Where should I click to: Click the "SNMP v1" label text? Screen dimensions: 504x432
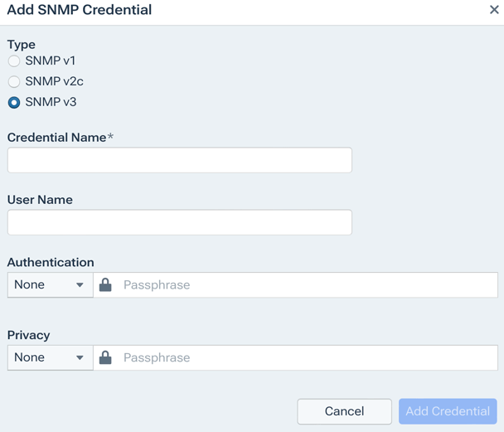pyautogui.click(x=51, y=61)
